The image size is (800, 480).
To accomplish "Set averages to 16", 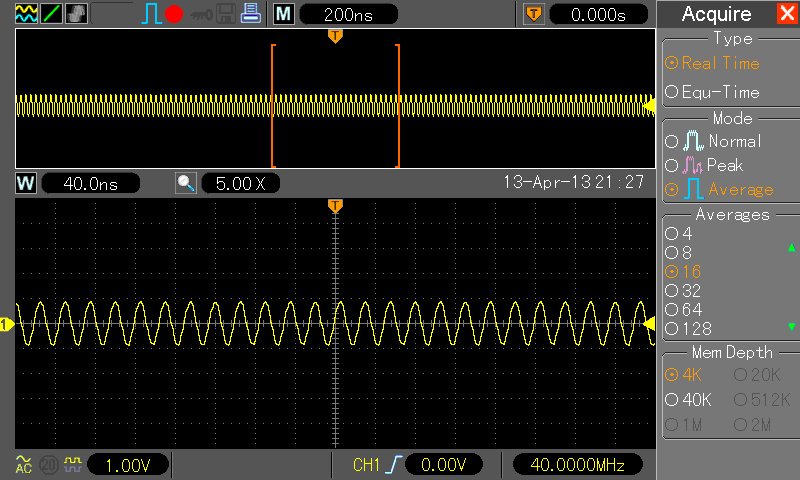I will [x=683, y=272].
